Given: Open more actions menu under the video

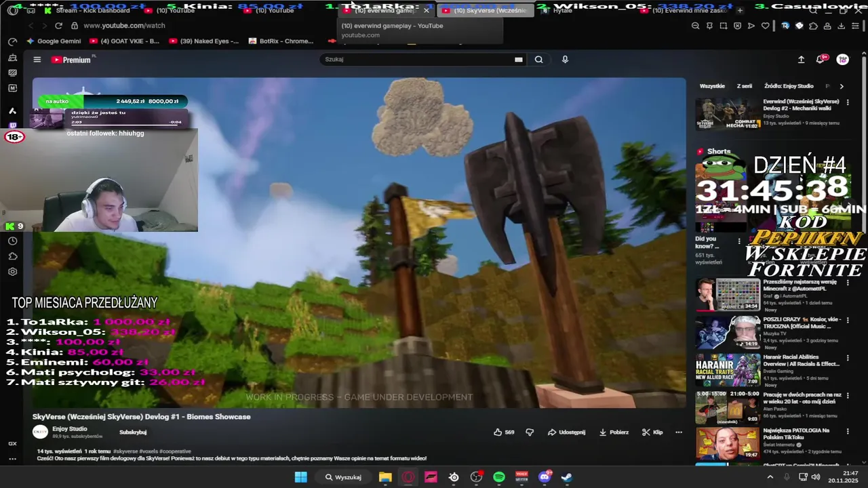Looking at the screenshot, I should tap(679, 432).
